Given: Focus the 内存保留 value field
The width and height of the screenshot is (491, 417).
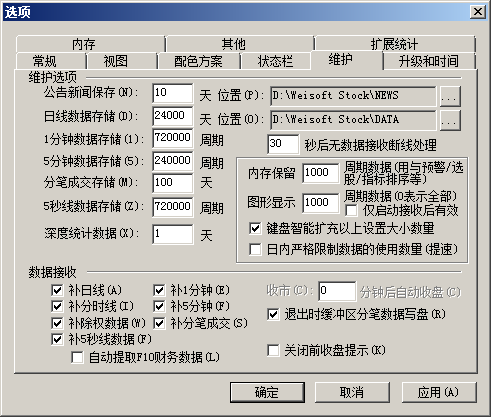Looking at the screenshot, I should 321,173.
